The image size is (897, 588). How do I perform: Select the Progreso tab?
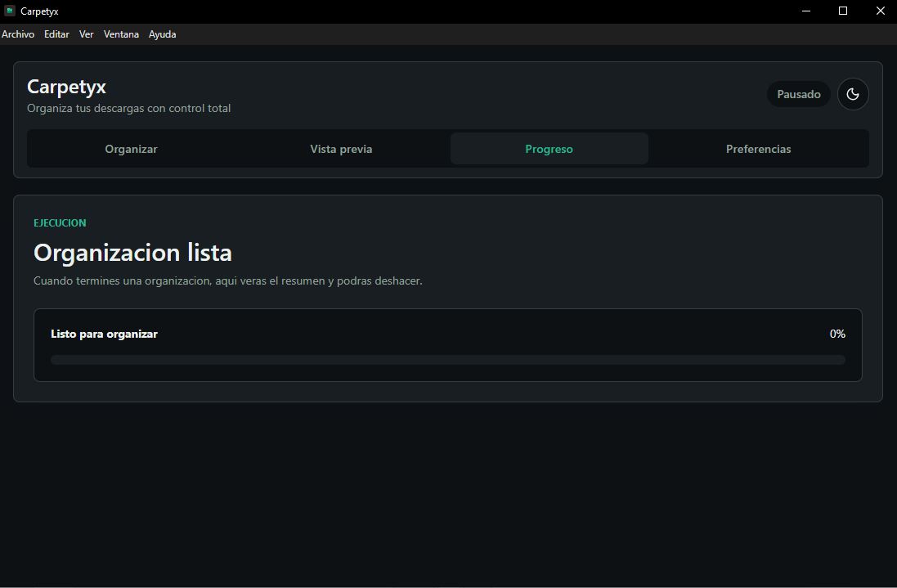pos(549,149)
